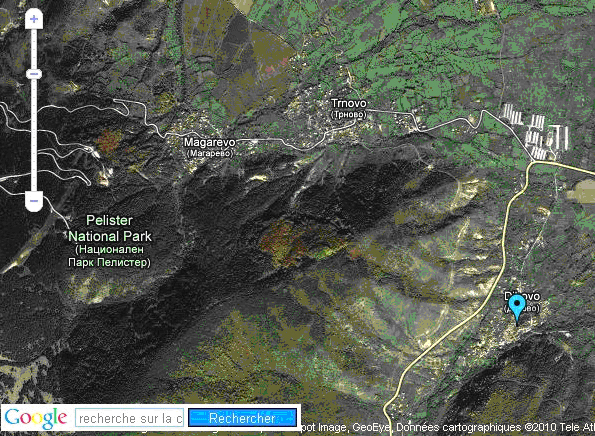Click the Rechercher button

tap(242, 418)
